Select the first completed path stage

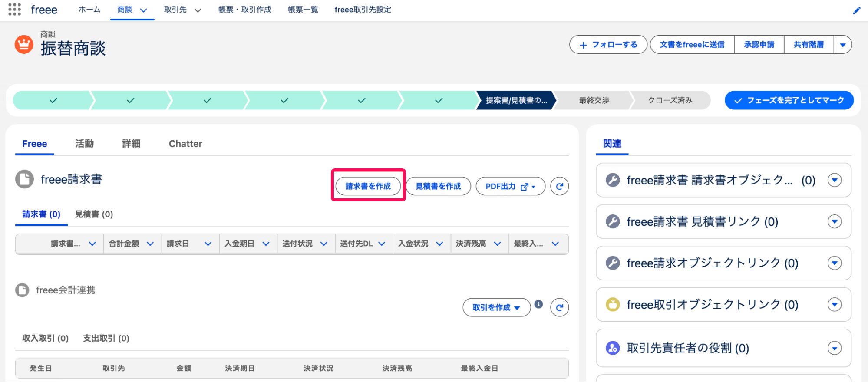[53, 100]
